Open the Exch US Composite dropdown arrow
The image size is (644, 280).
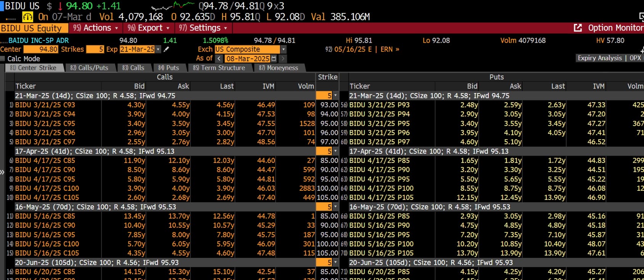point(283,49)
